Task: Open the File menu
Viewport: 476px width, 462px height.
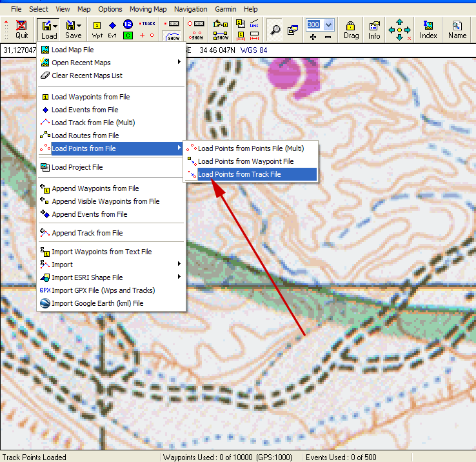Action: click(x=16, y=9)
